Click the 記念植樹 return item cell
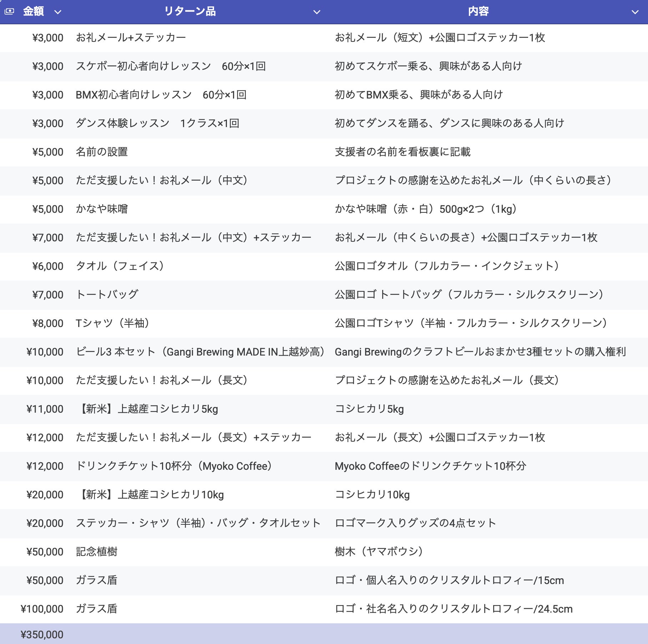 coord(97,552)
